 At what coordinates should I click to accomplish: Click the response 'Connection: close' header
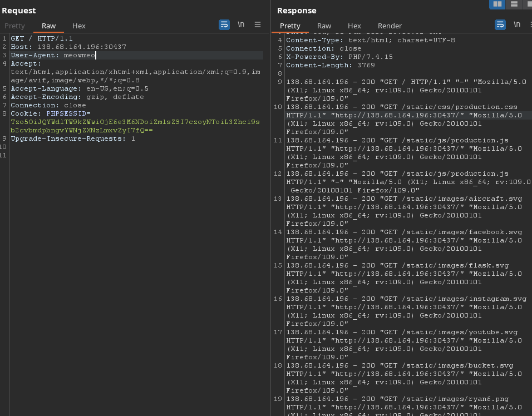tap(324, 48)
